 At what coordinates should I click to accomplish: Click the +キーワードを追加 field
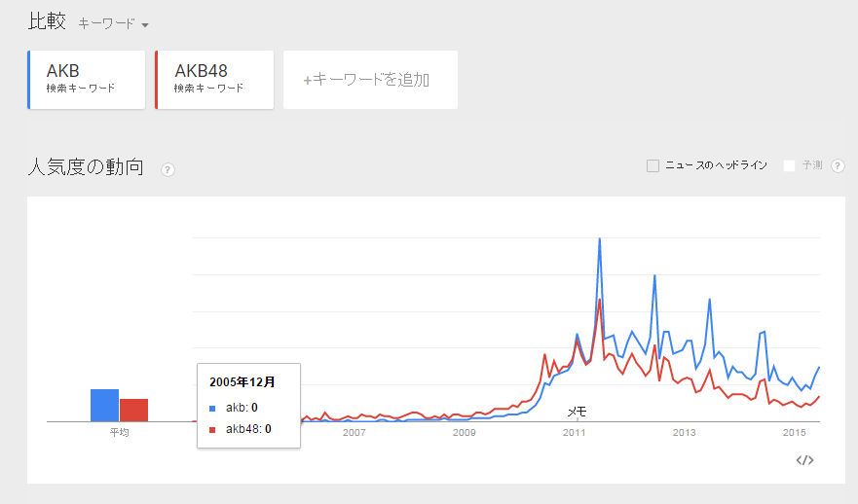tap(370, 80)
